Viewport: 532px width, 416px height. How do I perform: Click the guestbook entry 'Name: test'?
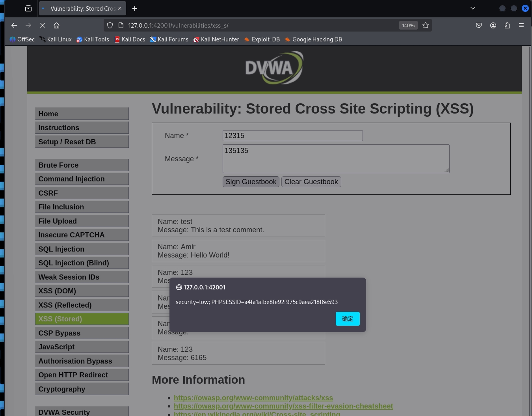point(175,222)
